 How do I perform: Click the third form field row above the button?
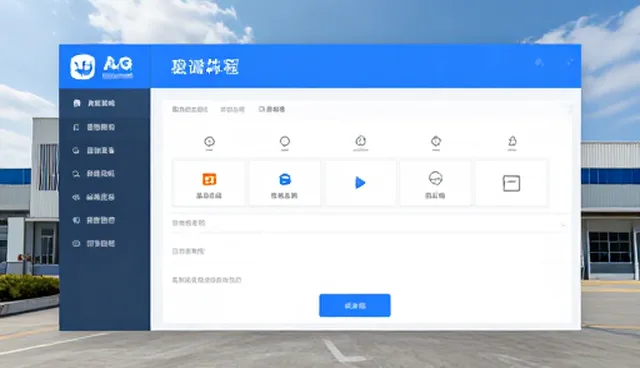tap(369, 280)
